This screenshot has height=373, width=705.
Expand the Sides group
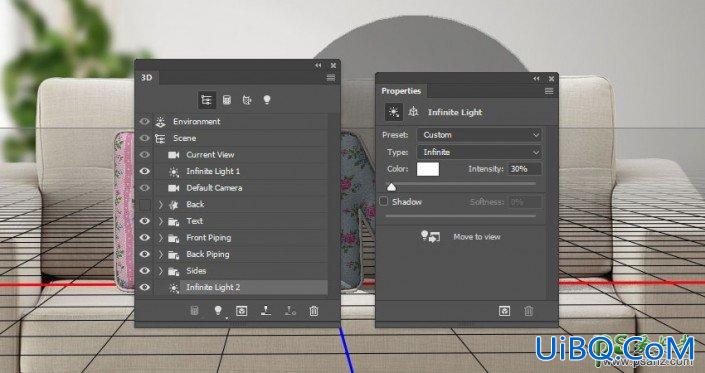click(161, 271)
